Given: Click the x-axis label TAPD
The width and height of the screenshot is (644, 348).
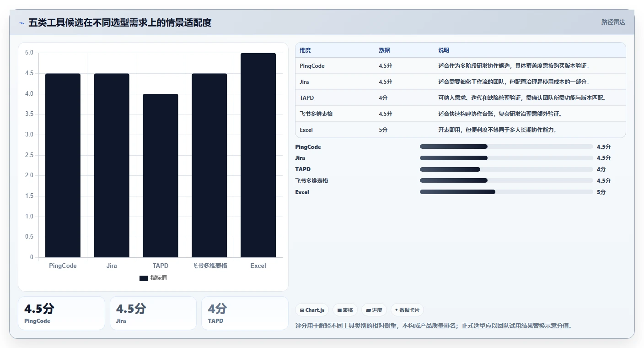Looking at the screenshot, I should point(161,266).
